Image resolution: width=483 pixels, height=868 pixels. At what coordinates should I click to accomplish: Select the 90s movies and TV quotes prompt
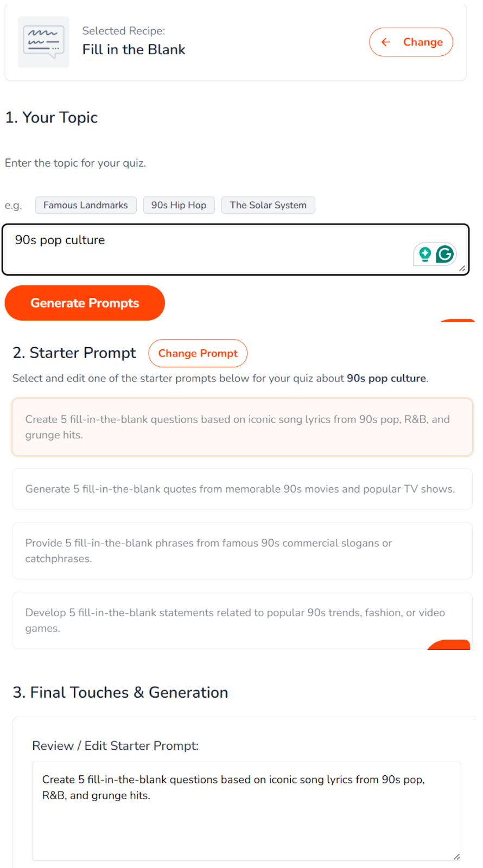(x=242, y=489)
